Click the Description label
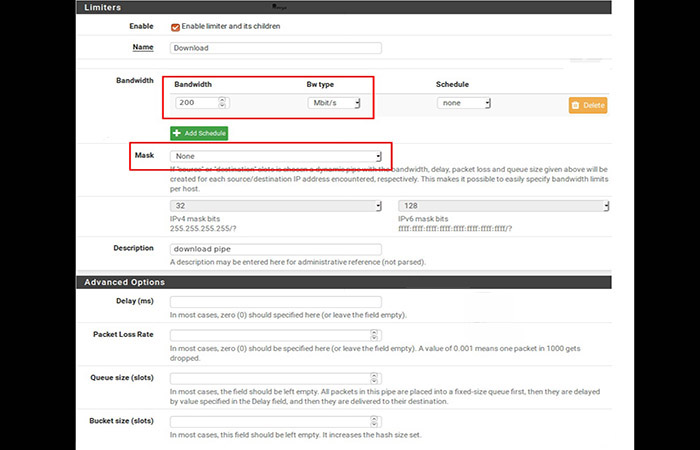Image resolution: width=700 pixels, height=450 pixels. pyautogui.click(x=133, y=248)
